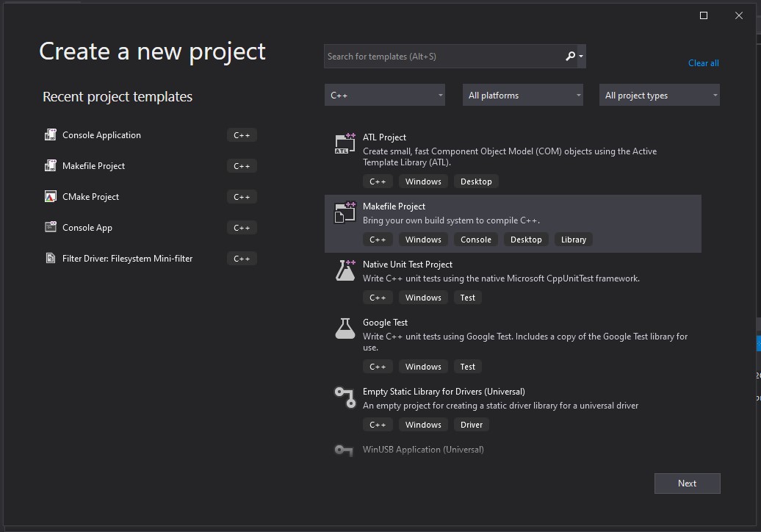Click the Console App icon
The width and height of the screenshot is (761, 532).
click(51, 227)
